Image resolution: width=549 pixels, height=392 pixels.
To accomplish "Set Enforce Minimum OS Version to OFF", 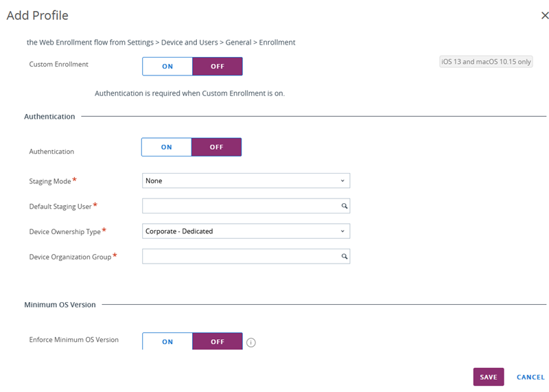I will point(218,341).
